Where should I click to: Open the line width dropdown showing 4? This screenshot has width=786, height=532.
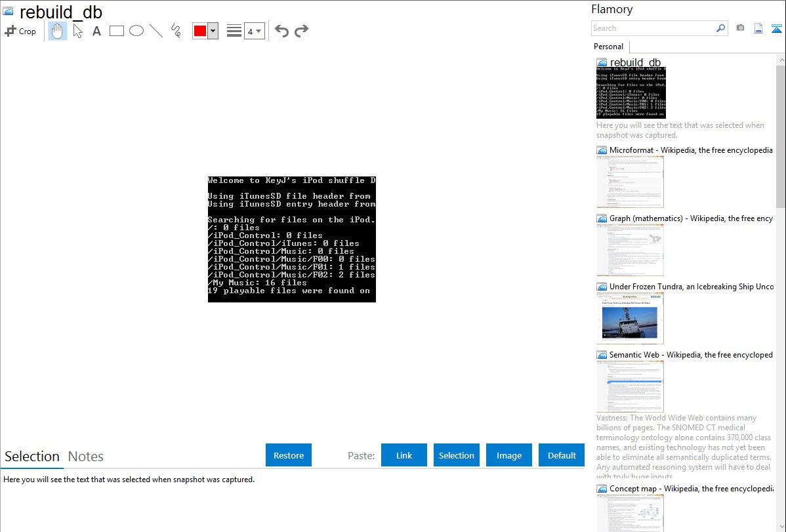(254, 31)
